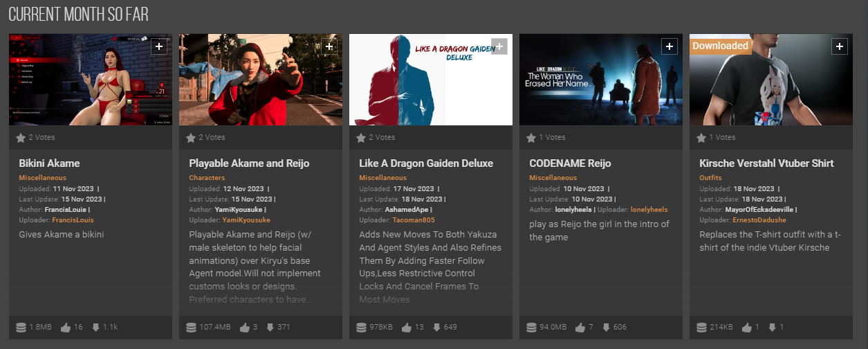Click author name AshamedApe
Image resolution: width=868 pixels, height=349 pixels.
tap(408, 209)
